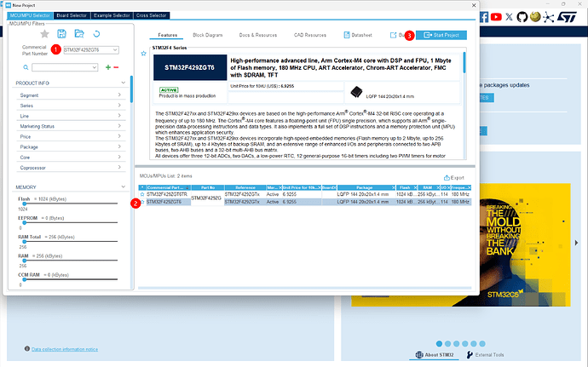The height and width of the screenshot is (367, 588).
Task: Click the green plus add-filter icon
Action: (x=108, y=67)
